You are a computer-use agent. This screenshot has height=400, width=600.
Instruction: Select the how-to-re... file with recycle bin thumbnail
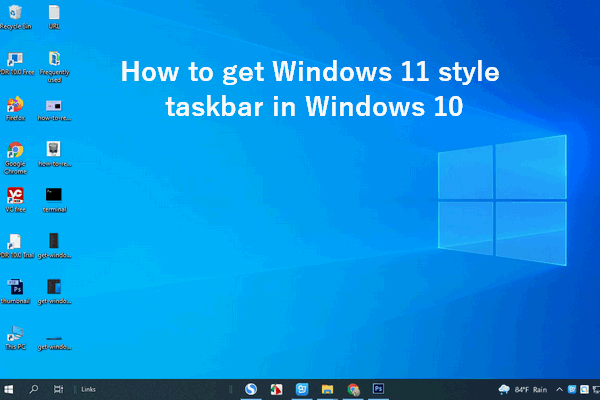tap(54, 155)
